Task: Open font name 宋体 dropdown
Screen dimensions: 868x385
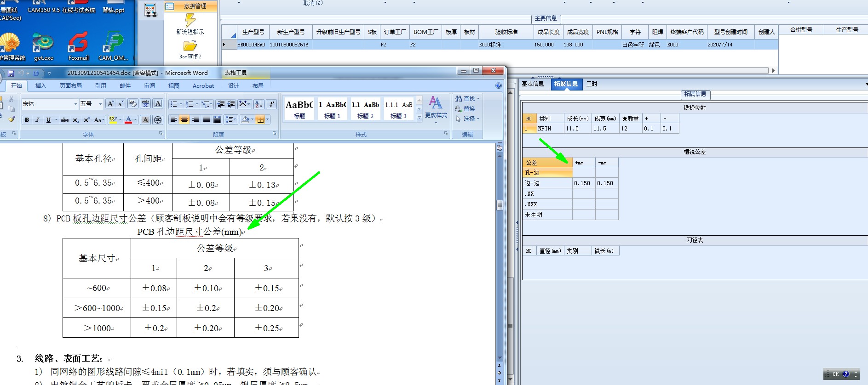Action: click(x=75, y=104)
